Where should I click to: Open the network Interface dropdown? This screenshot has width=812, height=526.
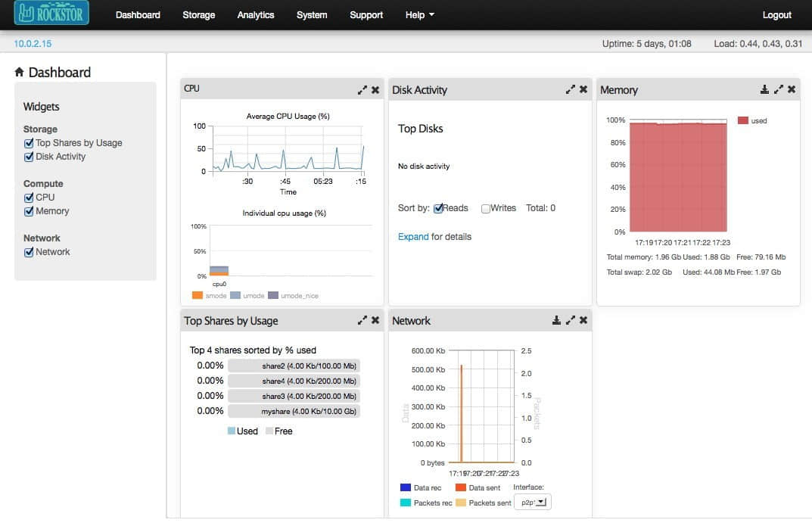click(533, 502)
